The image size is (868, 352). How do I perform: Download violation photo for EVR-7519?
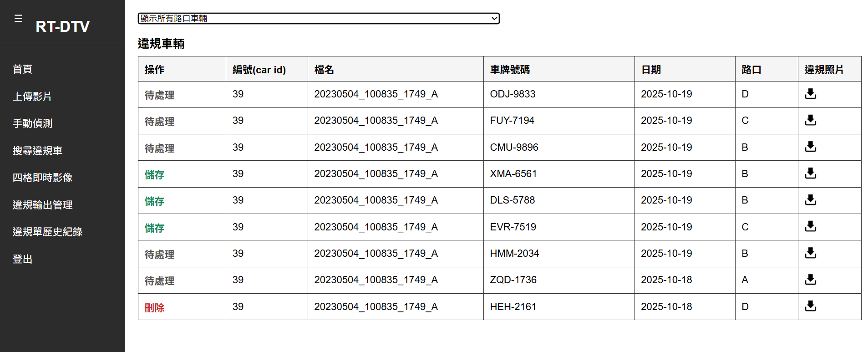(810, 226)
